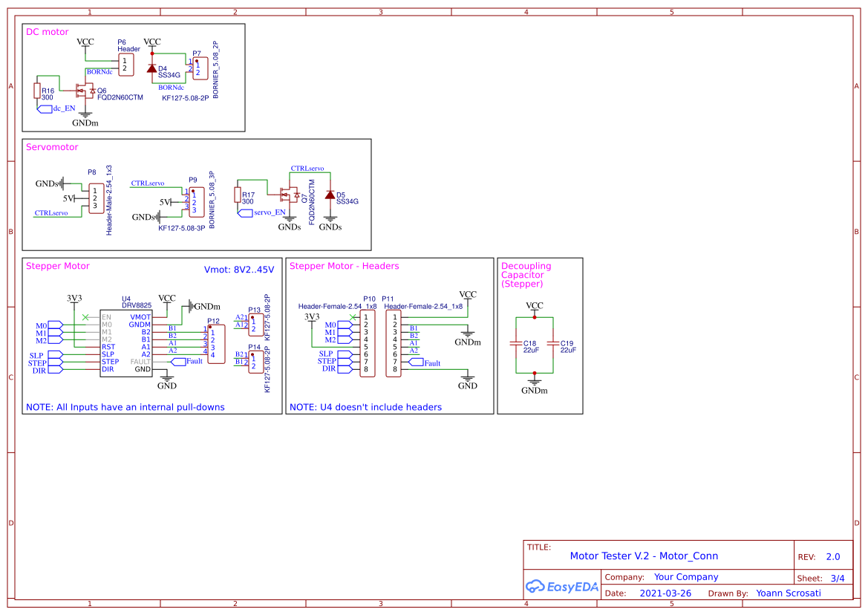Select the Q6 FQD2N60CTM MOSFET symbol
This screenshot has width=868, height=615.
pos(84,91)
